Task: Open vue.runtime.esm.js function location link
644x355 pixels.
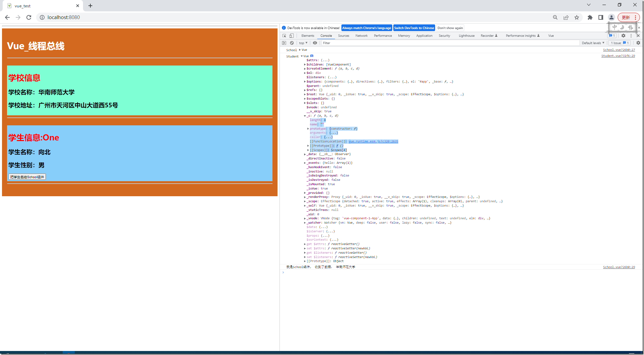Action: [373, 141]
